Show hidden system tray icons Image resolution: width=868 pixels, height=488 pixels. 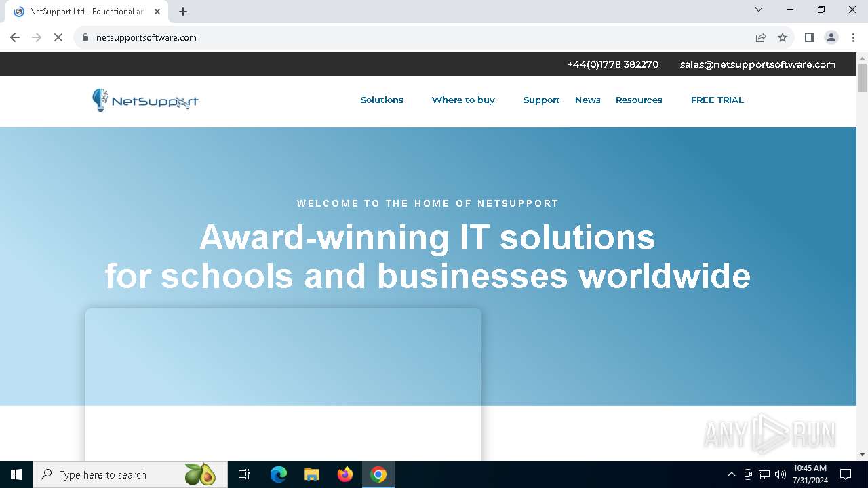[x=731, y=474]
